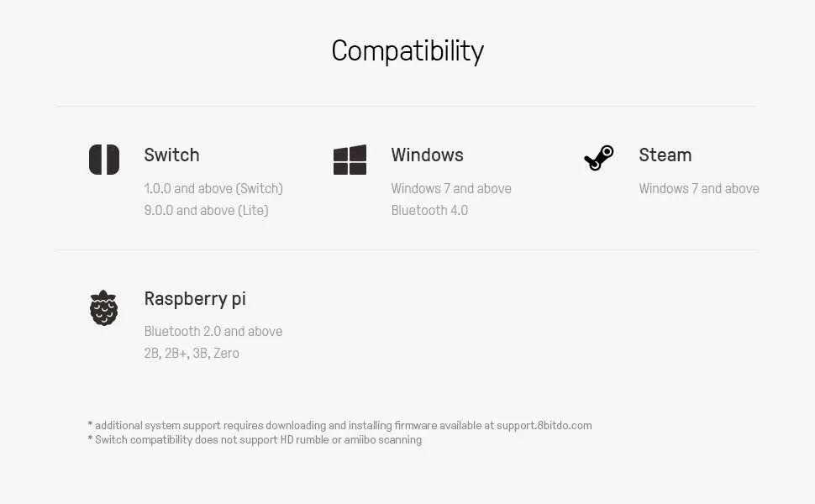Click the Windows logo icon

click(x=350, y=160)
